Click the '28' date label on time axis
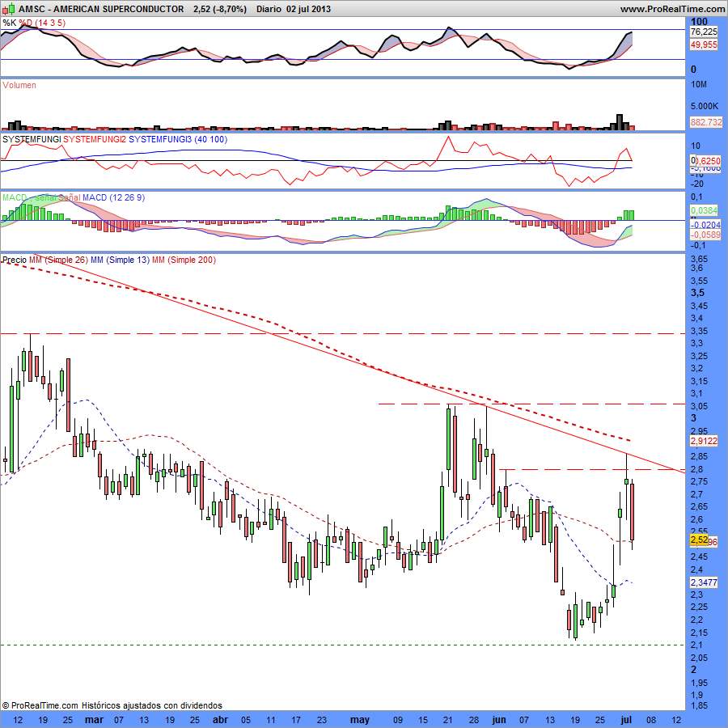Image resolution: width=728 pixels, height=728 pixels. point(473,720)
